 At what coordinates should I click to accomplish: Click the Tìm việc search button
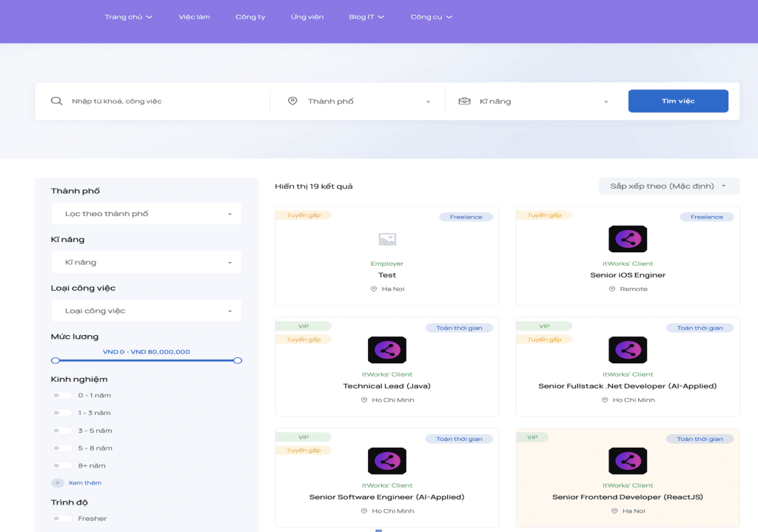click(678, 101)
